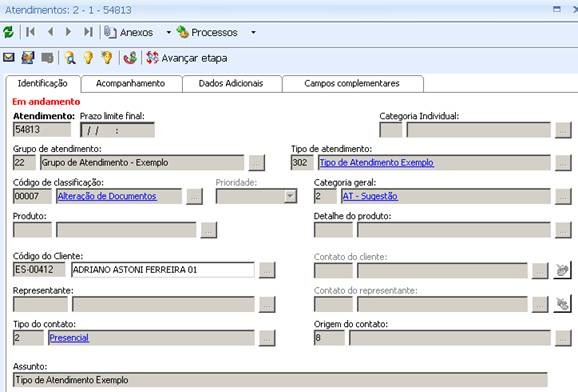Click the Assunto text field
The image size is (578, 392).
[x=280, y=380]
